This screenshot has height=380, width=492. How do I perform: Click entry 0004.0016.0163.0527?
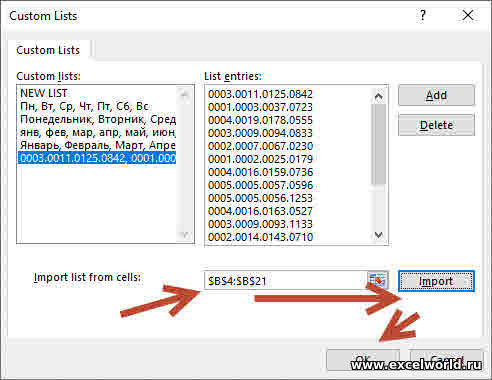(260, 211)
